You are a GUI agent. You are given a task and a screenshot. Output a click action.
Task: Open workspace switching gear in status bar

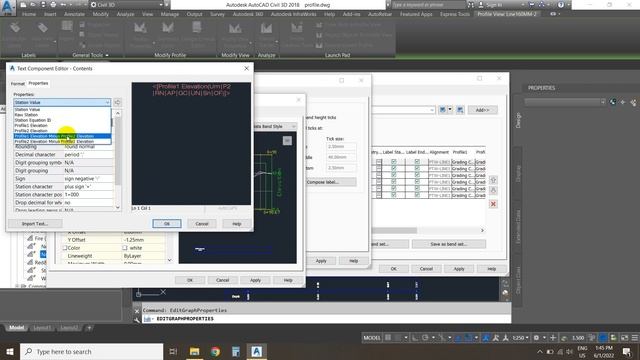pos(537,338)
